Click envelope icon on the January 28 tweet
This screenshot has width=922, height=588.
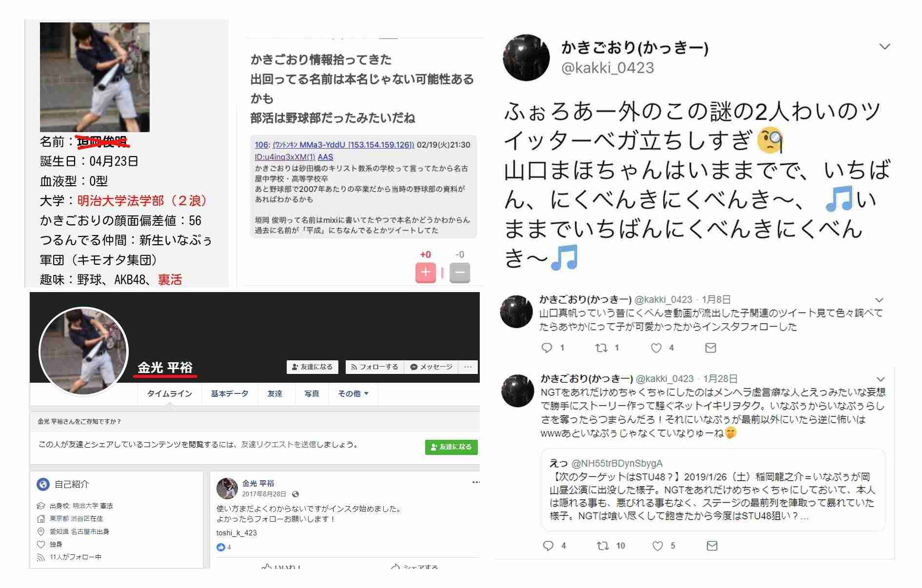point(712,546)
